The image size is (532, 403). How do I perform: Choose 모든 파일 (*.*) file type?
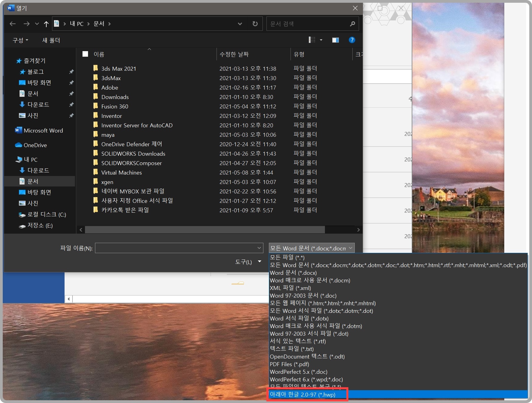click(287, 257)
